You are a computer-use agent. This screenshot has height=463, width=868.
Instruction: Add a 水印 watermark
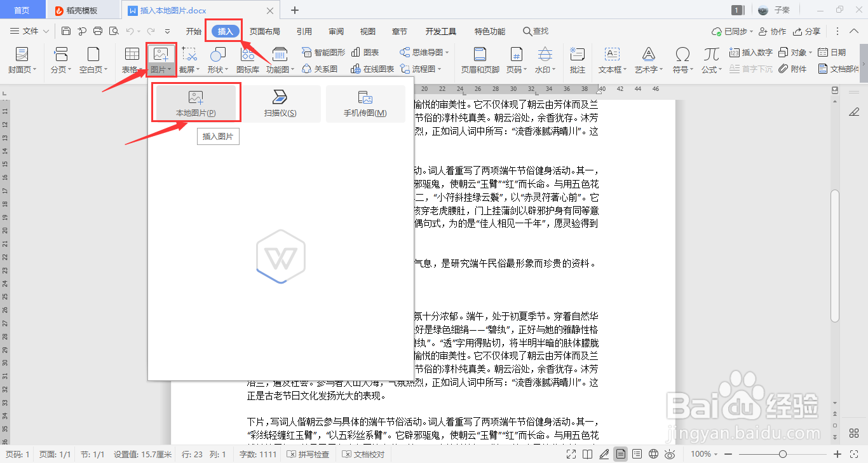point(546,60)
